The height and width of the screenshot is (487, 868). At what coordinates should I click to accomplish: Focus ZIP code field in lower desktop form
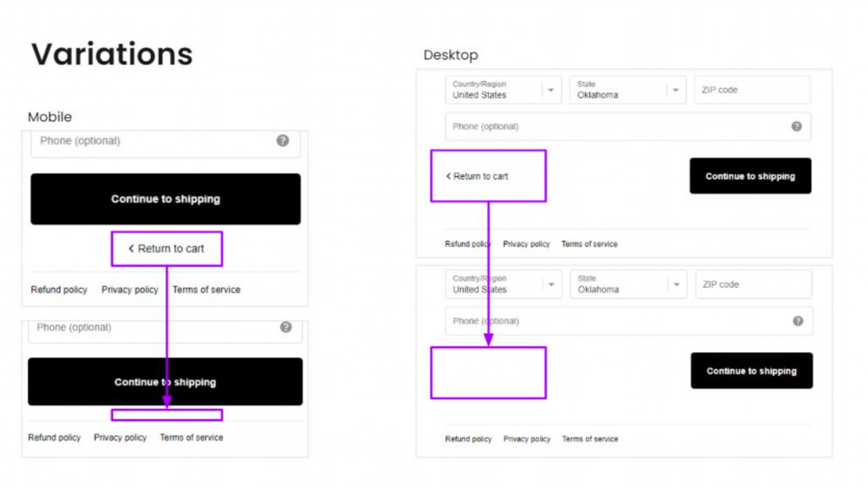(753, 285)
